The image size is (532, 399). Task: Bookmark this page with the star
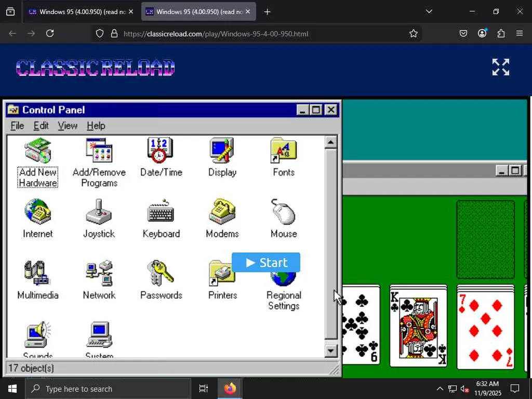click(x=413, y=33)
